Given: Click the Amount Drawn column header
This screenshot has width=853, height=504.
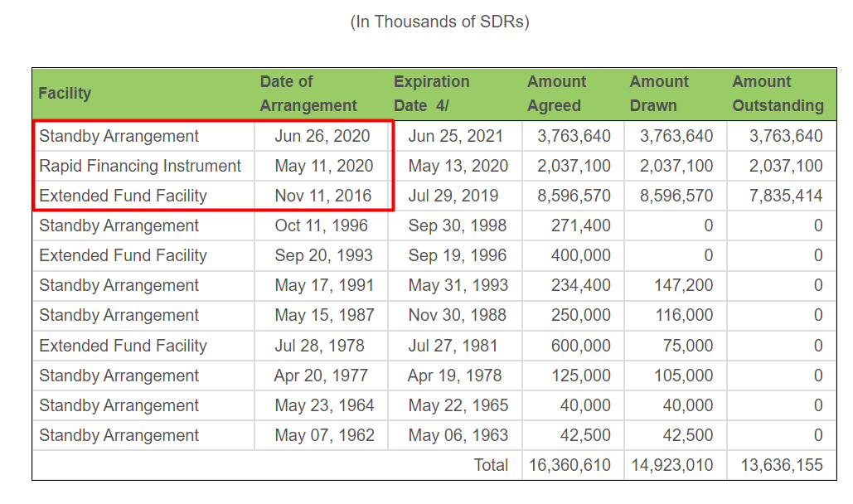Looking at the screenshot, I should (x=659, y=94).
